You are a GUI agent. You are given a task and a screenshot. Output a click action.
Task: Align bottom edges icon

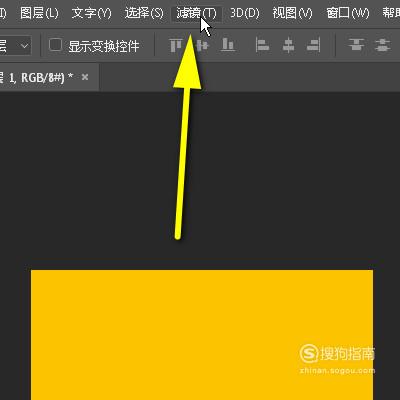(228, 45)
